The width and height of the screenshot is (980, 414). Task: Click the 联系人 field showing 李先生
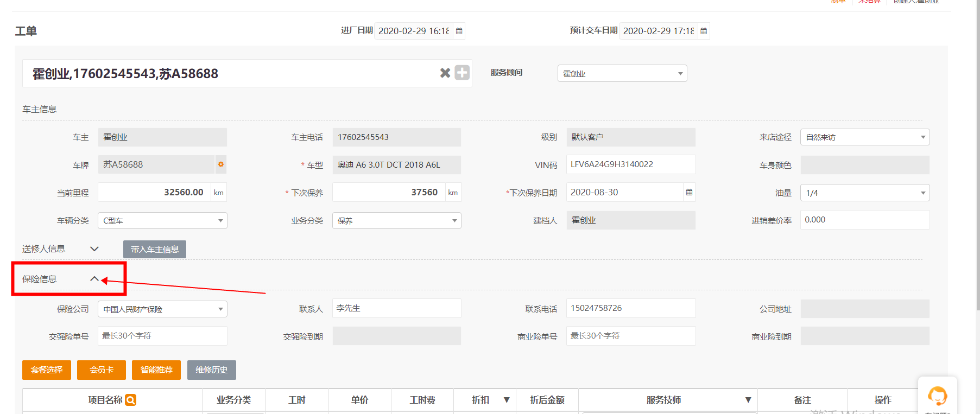click(x=397, y=308)
